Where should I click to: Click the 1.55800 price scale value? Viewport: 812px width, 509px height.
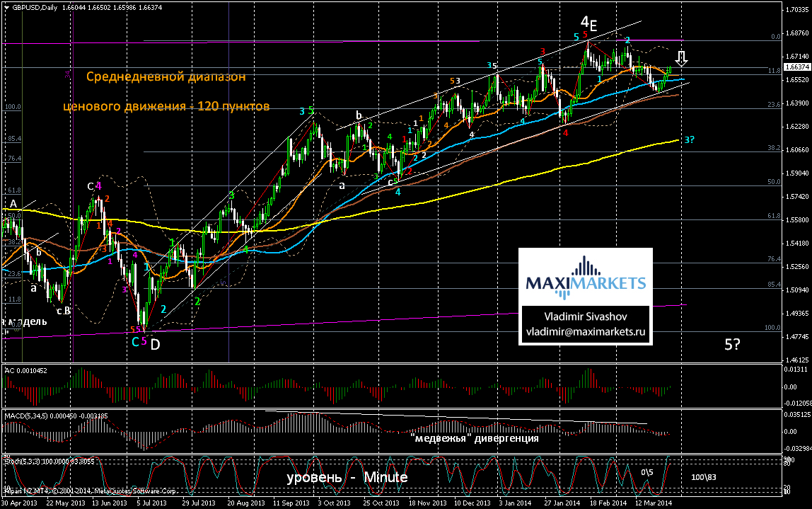798,219
